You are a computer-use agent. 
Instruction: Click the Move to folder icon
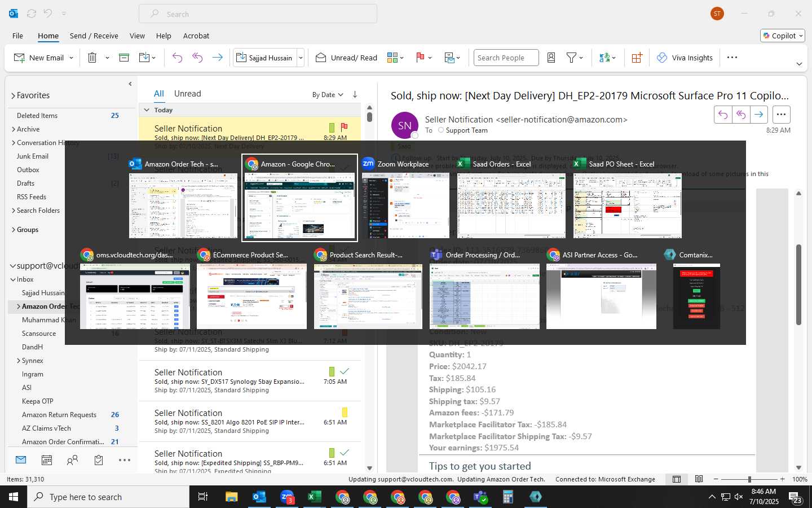point(144,58)
